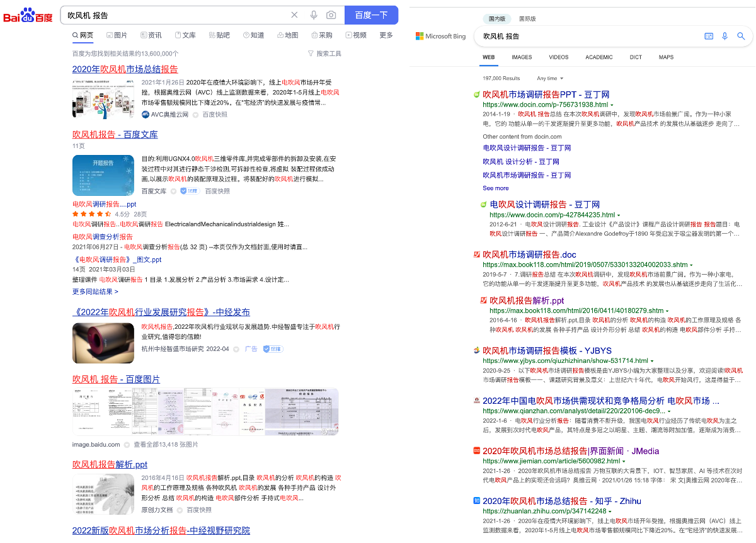Click 广告 label on 中经智盛 result
The width and height of the screenshot is (756, 543).
[x=251, y=349]
